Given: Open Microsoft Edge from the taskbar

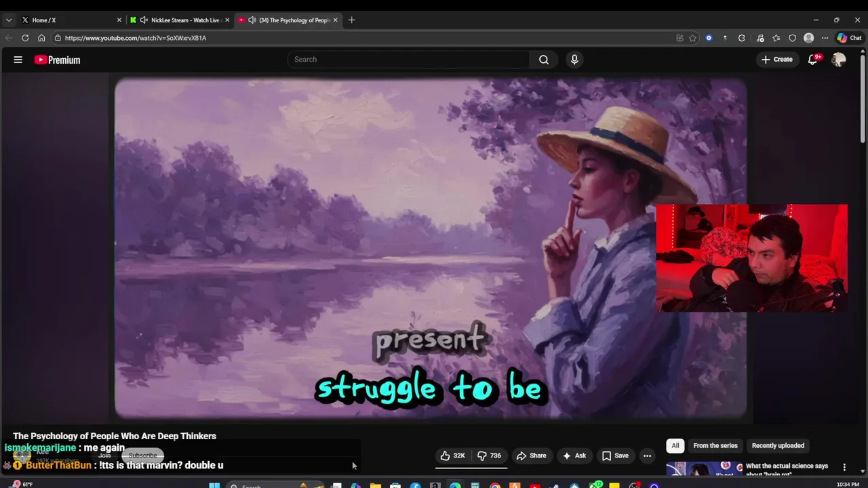Looking at the screenshot, I should click(455, 485).
